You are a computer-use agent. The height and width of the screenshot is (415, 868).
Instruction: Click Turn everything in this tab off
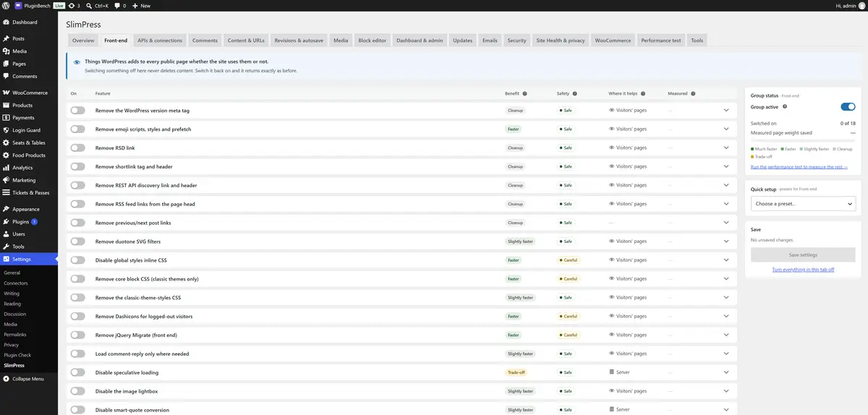803,270
